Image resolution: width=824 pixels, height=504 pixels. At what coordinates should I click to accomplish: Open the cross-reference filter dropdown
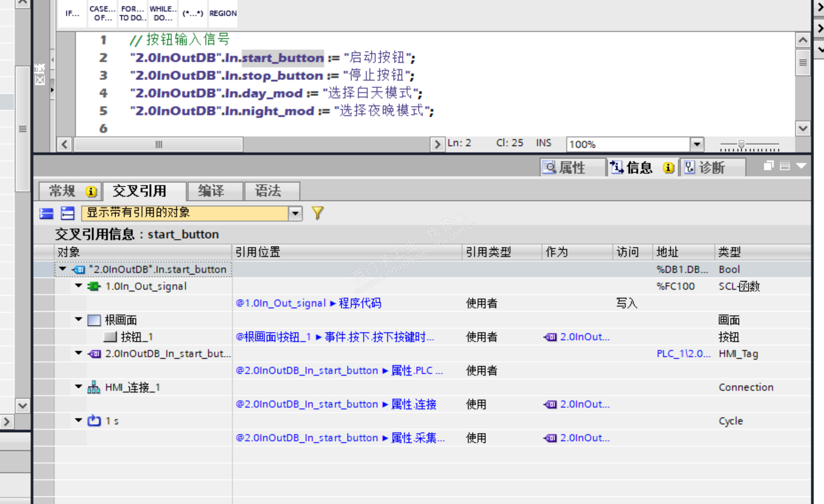295,213
